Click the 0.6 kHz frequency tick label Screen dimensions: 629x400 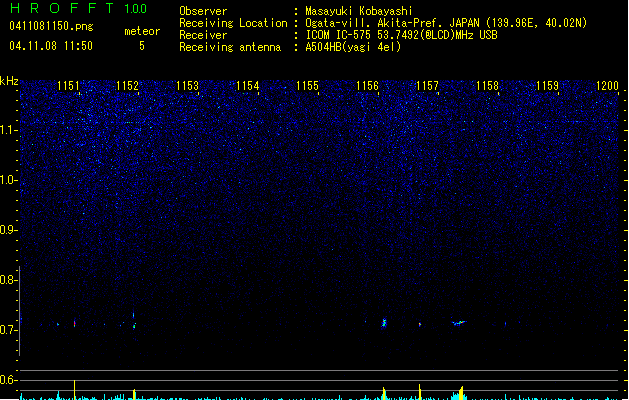pos(8,380)
